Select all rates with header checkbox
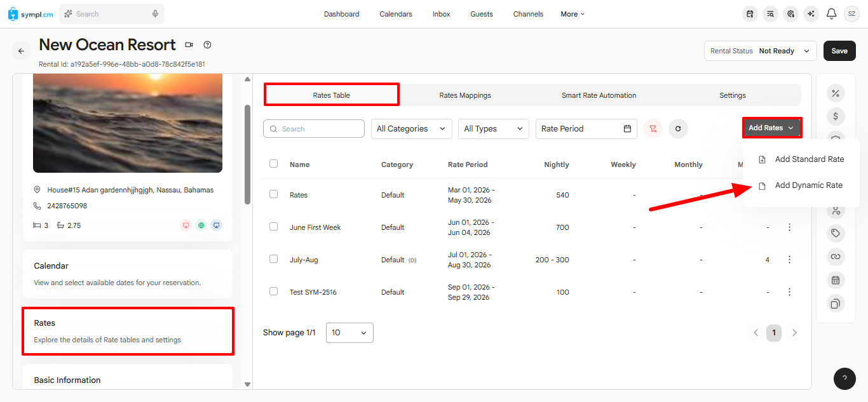Screen dimensions: 868x402 pos(273,163)
